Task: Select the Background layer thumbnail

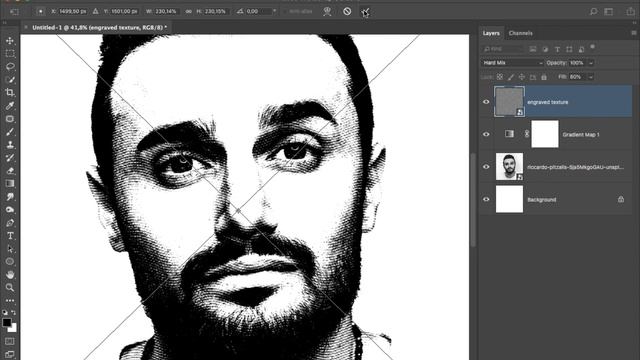Action: pos(509,199)
